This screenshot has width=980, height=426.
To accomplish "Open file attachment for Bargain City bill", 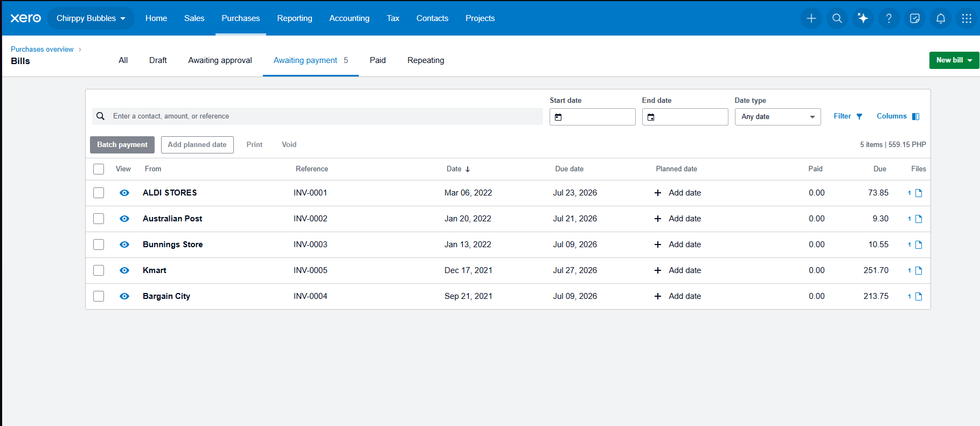I will (919, 296).
